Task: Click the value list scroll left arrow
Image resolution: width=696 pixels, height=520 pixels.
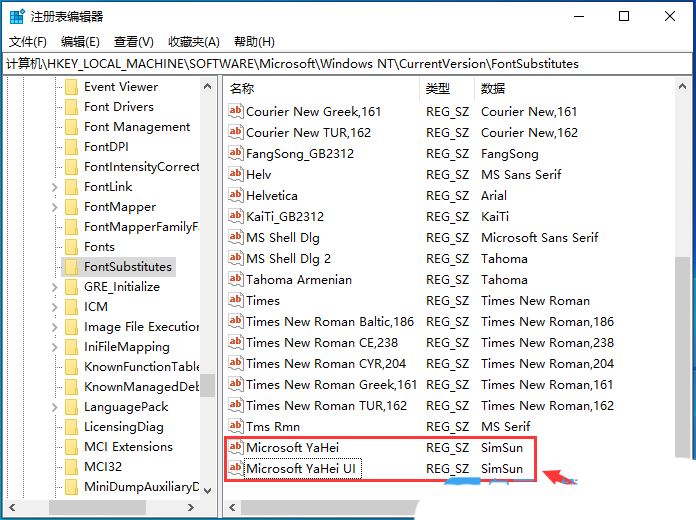Action: [232, 507]
